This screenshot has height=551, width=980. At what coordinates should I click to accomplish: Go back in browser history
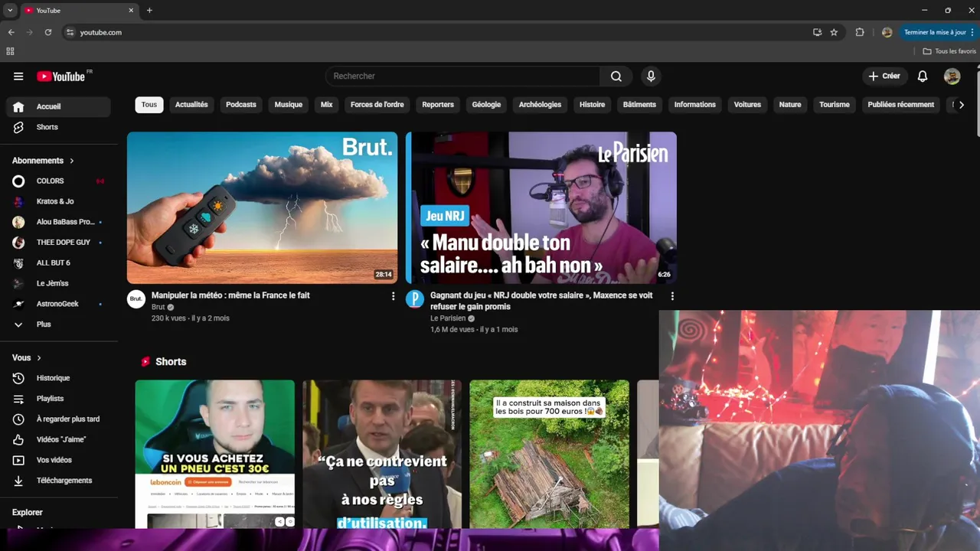tap(11, 32)
